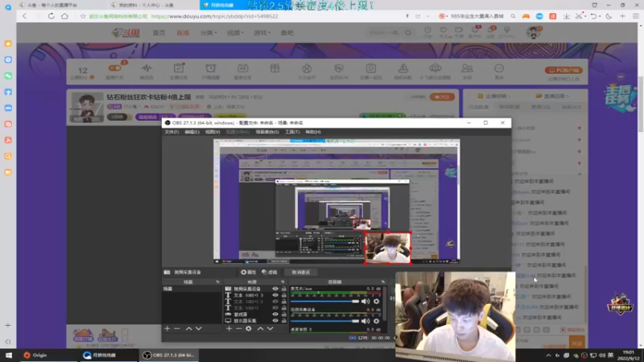644x362 pixels.
Task: Toggle visibility of 文本 (GDI+) 2 source
Action: pos(275,302)
